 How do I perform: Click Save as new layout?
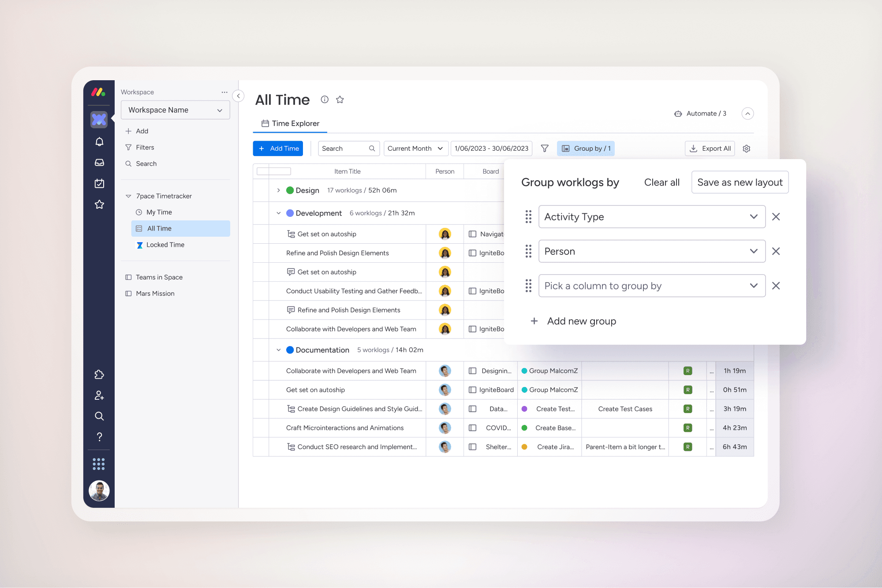click(x=740, y=182)
